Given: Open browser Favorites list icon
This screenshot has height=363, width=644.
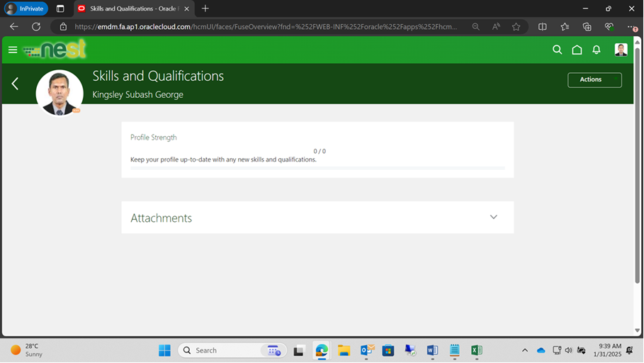Looking at the screenshot, I should click(565, 27).
